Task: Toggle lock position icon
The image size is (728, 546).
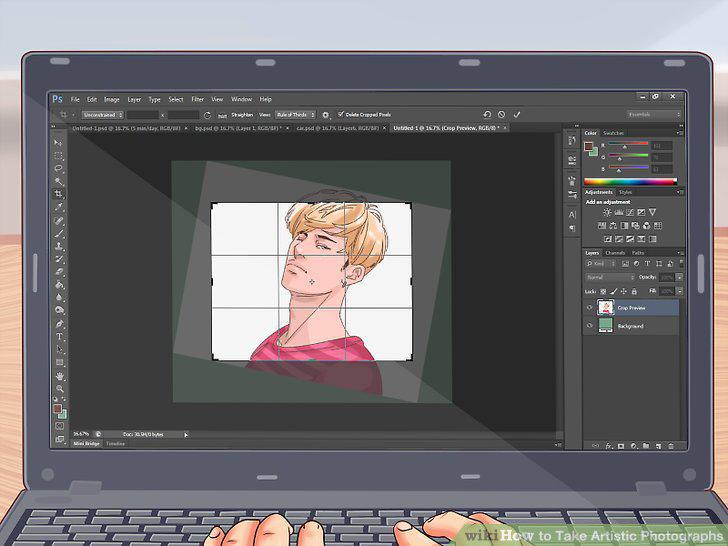Action: pyautogui.click(x=624, y=292)
